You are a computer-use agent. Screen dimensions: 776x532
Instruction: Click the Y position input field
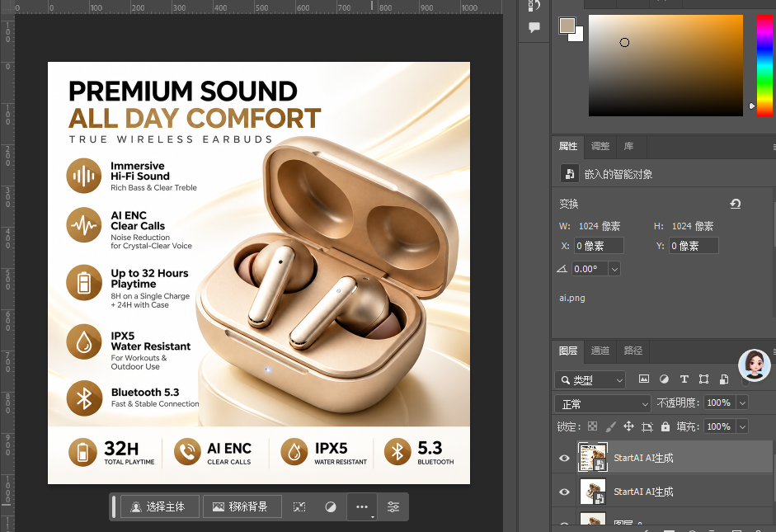coord(694,246)
